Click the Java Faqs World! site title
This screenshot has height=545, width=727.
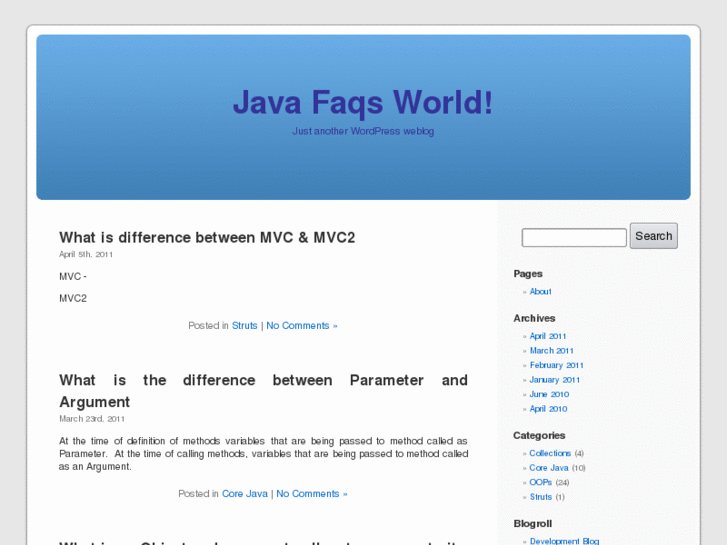(363, 103)
